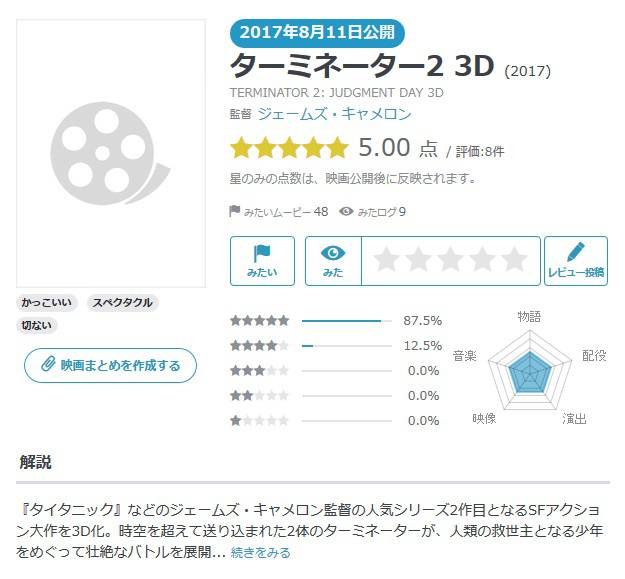Click the small flag icon beside みたいムービー 48
The width and height of the screenshot is (625, 579).
click(x=235, y=211)
